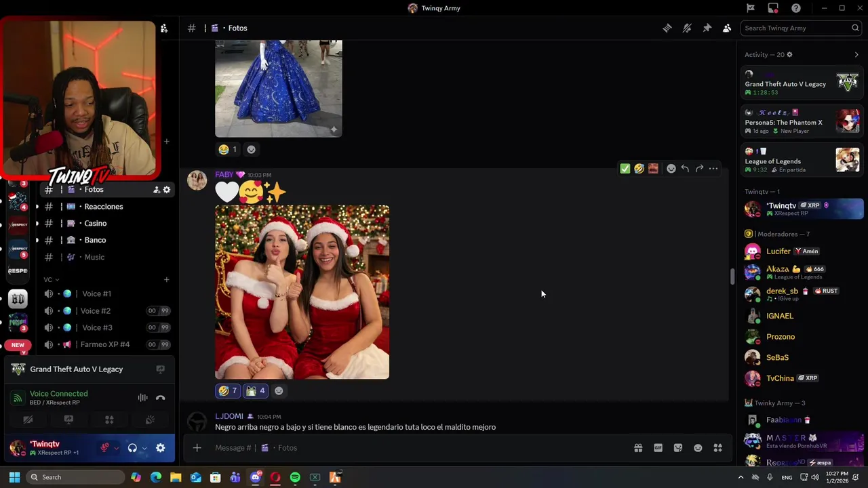The width and height of the screenshot is (868, 488).
Task: Click the Search Twinqy Army field
Action: click(801, 28)
